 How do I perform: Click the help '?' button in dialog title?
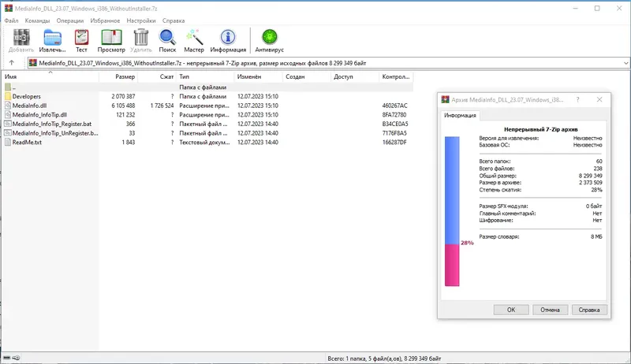coord(577,99)
